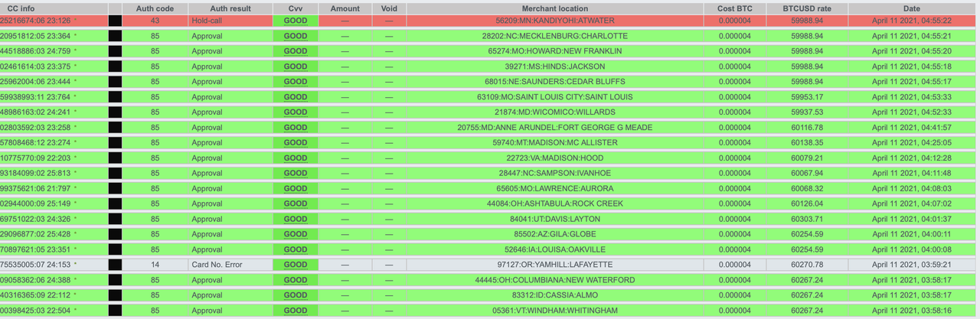The image size is (980, 319).
Task: Click date April 11 2021, 03:59:21
Action: (912, 265)
